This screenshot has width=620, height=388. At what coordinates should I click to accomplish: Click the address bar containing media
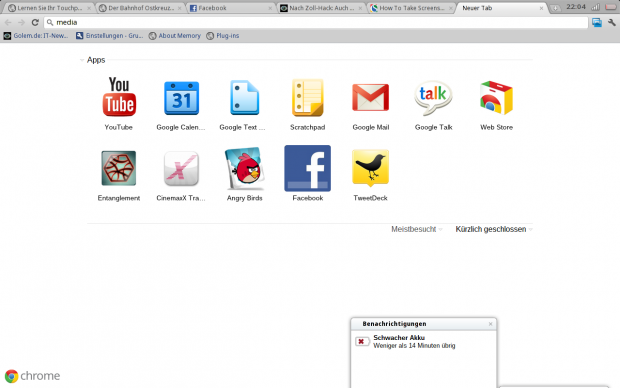point(316,23)
